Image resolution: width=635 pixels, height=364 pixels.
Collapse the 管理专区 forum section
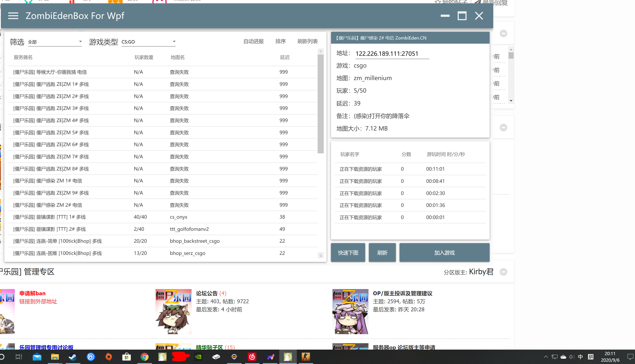click(x=503, y=272)
